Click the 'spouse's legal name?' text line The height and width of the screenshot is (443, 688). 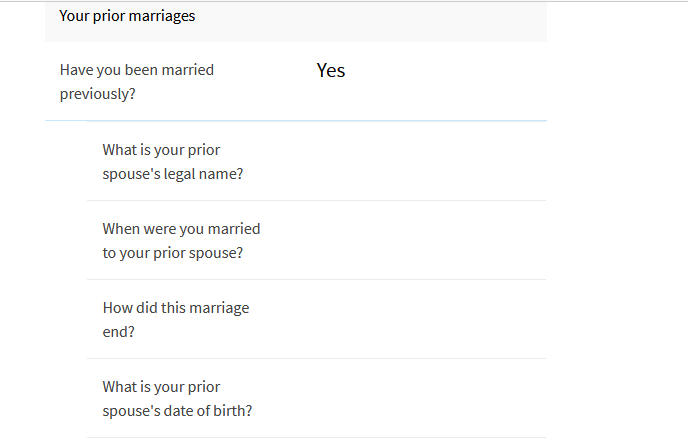(172, 174)
